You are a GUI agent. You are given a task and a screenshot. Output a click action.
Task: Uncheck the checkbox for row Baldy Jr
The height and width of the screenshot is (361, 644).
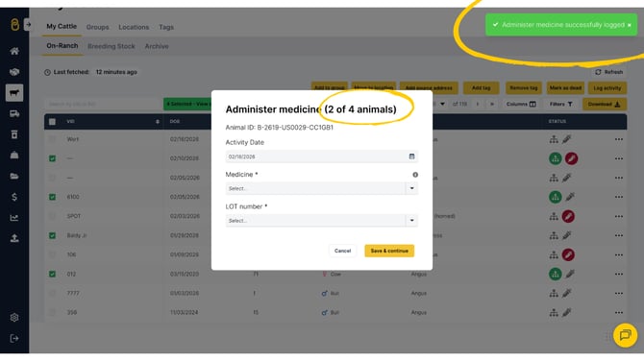tap(52, 235)
